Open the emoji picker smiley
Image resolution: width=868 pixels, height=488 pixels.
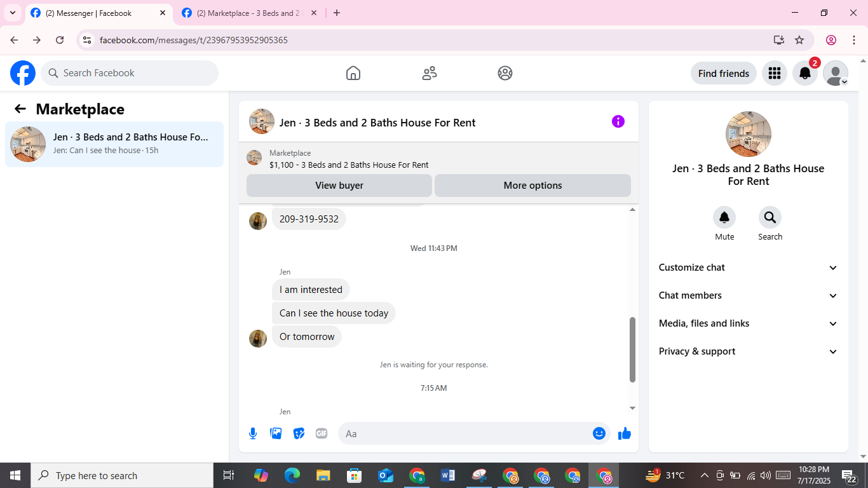599,433
